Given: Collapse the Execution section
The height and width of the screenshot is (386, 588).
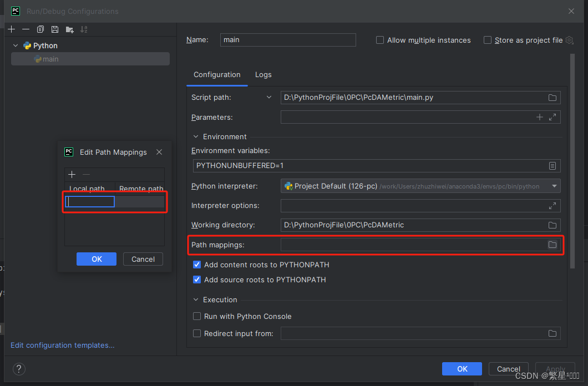Looking at the screenshot, I should coord(196,300).
